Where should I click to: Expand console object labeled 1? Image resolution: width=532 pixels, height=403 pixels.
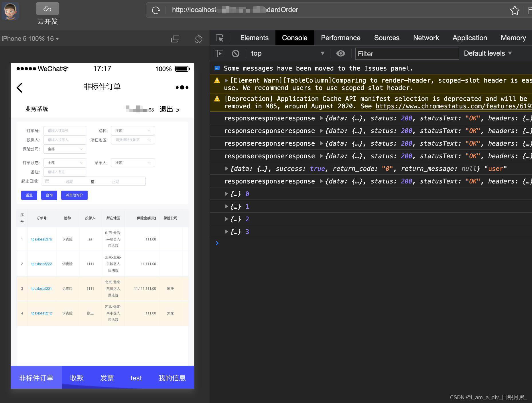coord(226,206)
